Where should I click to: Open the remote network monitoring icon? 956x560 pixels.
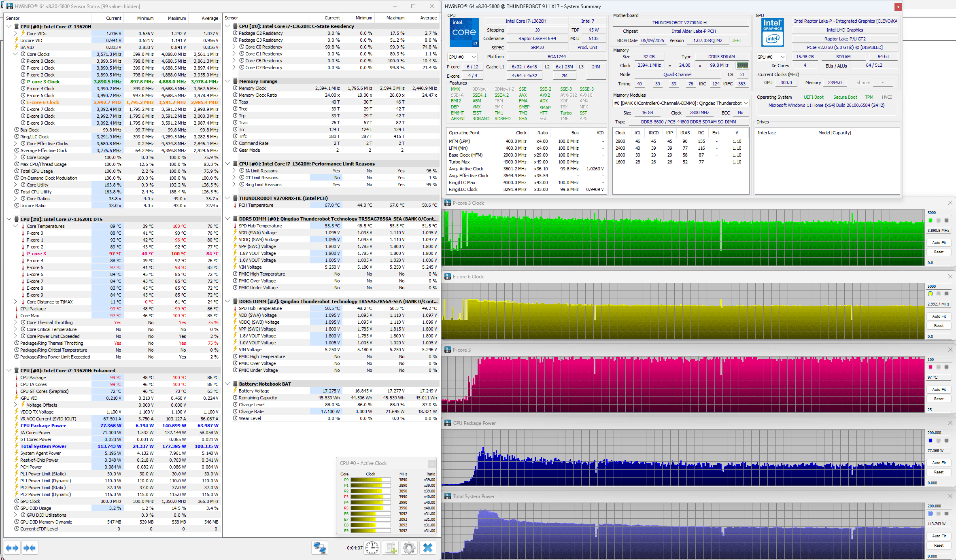coord(319,548)
